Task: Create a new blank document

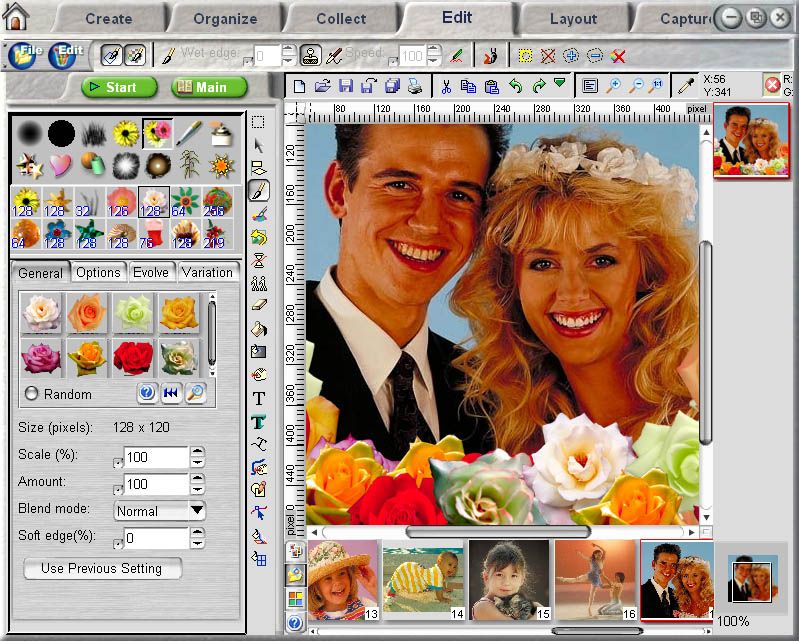Action: [x=299, y=86]
